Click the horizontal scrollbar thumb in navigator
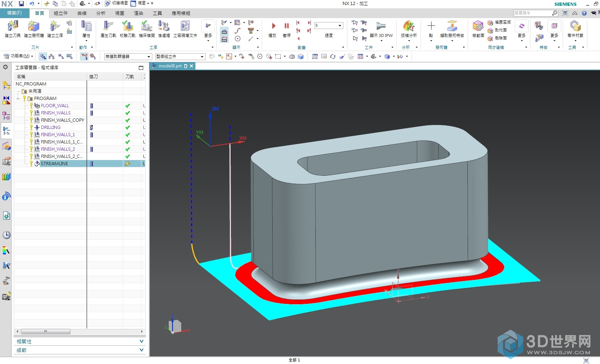Viewport: 600px width, 364px height. 46,331
